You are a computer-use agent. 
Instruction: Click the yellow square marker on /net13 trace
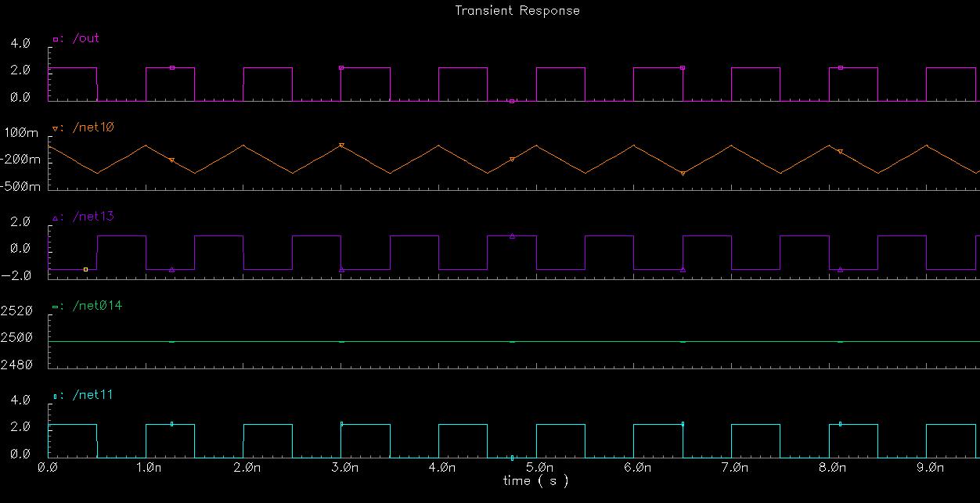point(85,269)
